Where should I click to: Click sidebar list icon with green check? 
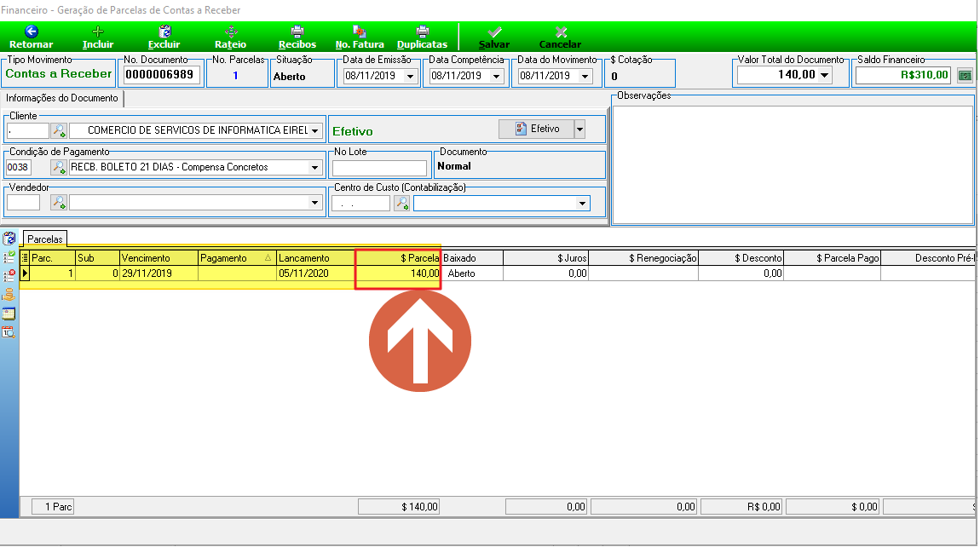pos(9,257)
